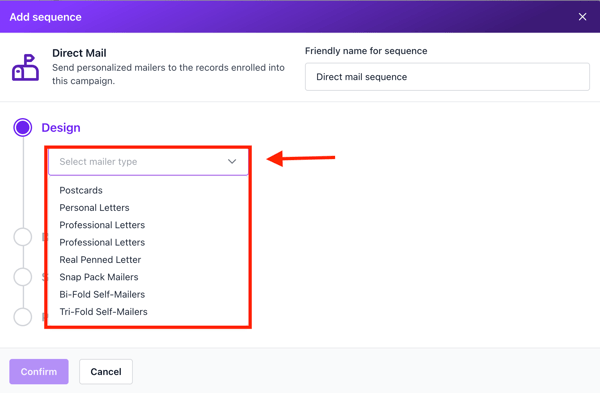
Task: Select Snap Pack Mailers option
Action: point(99,277)
